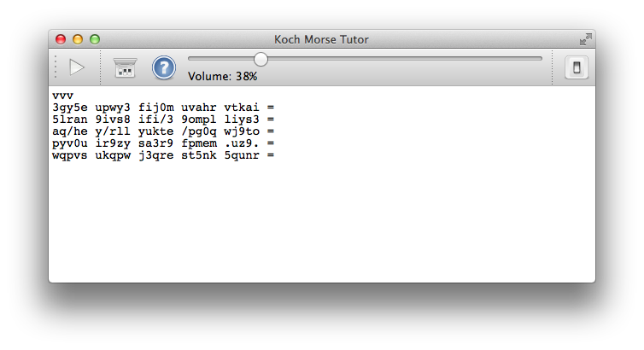Close the window with the red button

click(x=61, y=39)
